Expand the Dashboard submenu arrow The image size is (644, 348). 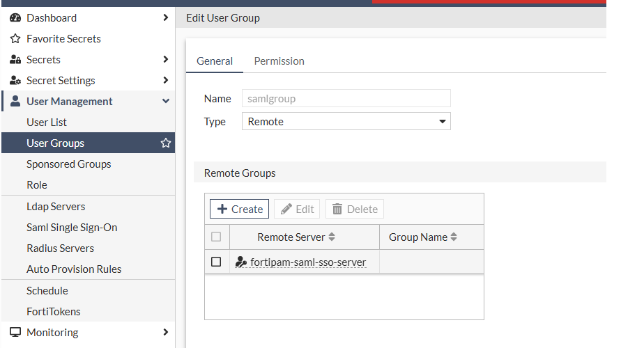165,18
